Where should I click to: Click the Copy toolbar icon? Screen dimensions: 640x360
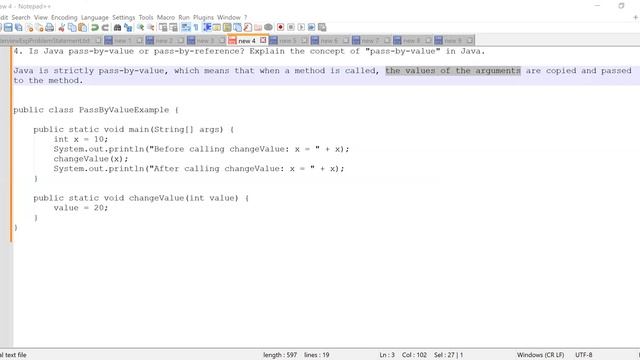(72, 27)
